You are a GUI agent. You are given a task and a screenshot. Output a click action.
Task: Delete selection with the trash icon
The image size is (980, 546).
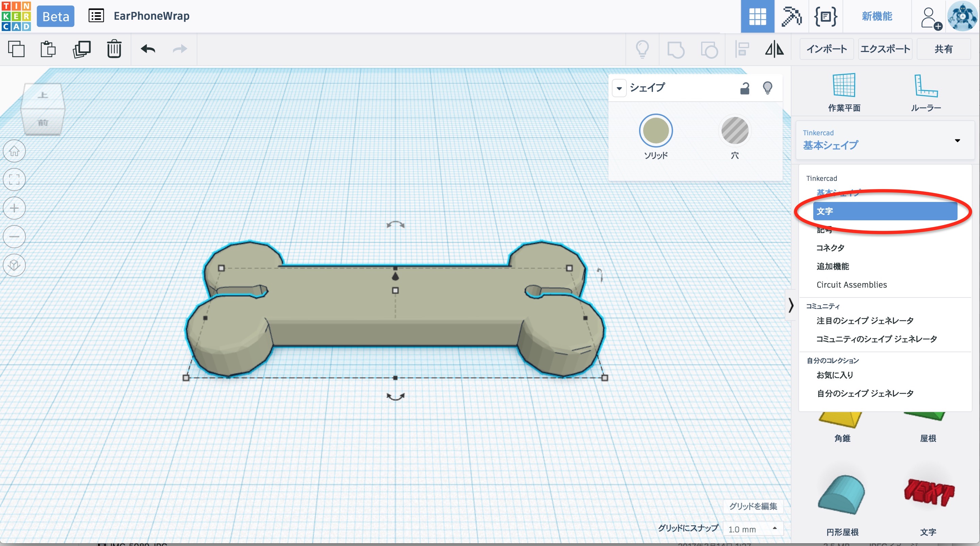coord(114,49)
